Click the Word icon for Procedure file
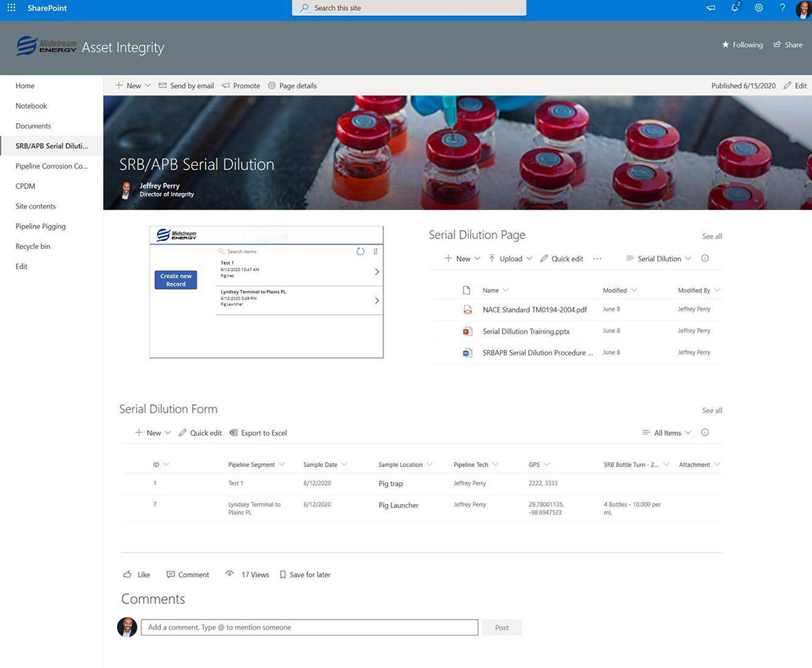 pyautogui.click(x=467, y=353)
